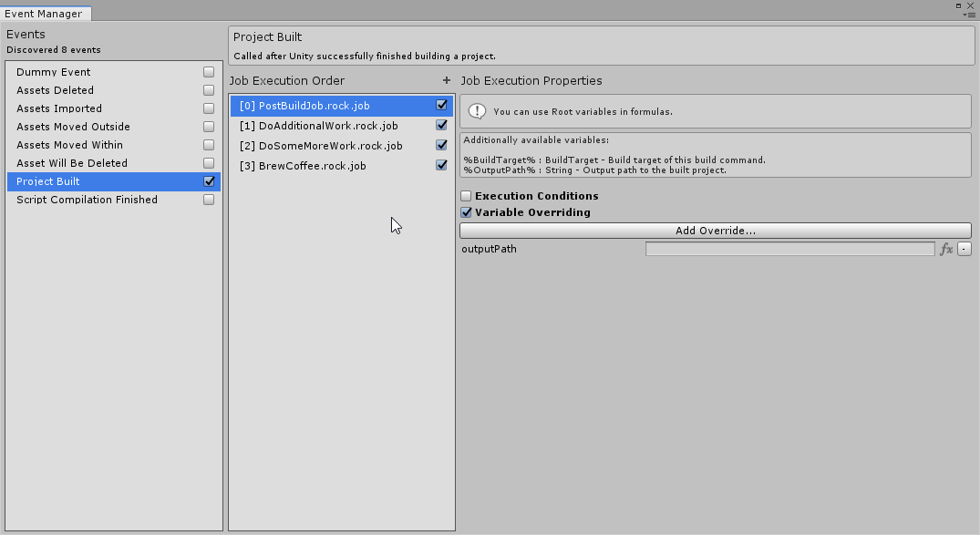The image size is (980, 535).
Task: Select the Assets Imported event
Action: (59, 108)
